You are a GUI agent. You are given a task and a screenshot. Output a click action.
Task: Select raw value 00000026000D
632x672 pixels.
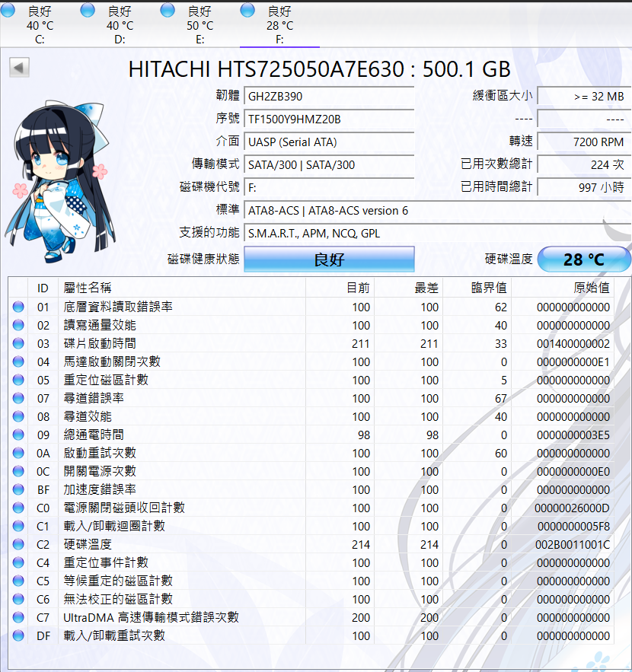572,508
